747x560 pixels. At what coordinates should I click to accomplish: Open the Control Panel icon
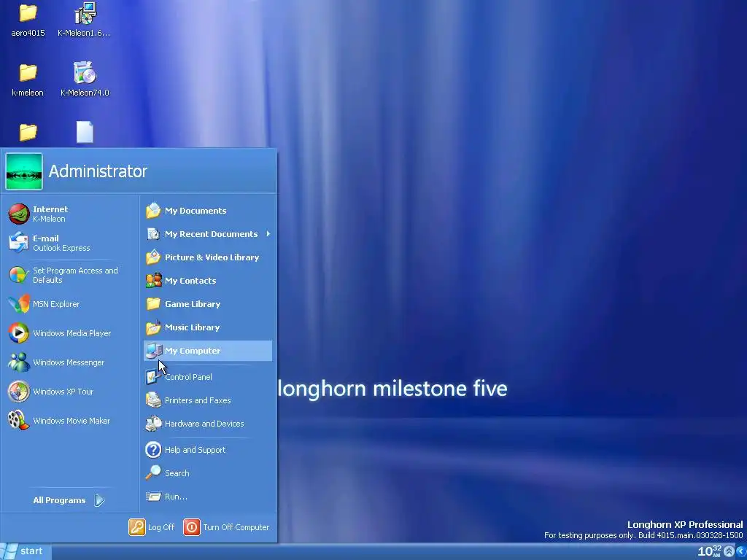(x=153, y=377)
